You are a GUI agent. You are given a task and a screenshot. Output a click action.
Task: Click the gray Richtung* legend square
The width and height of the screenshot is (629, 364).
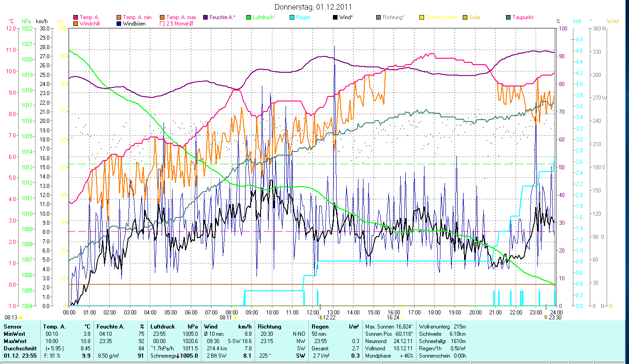click(x=379, y=17)
